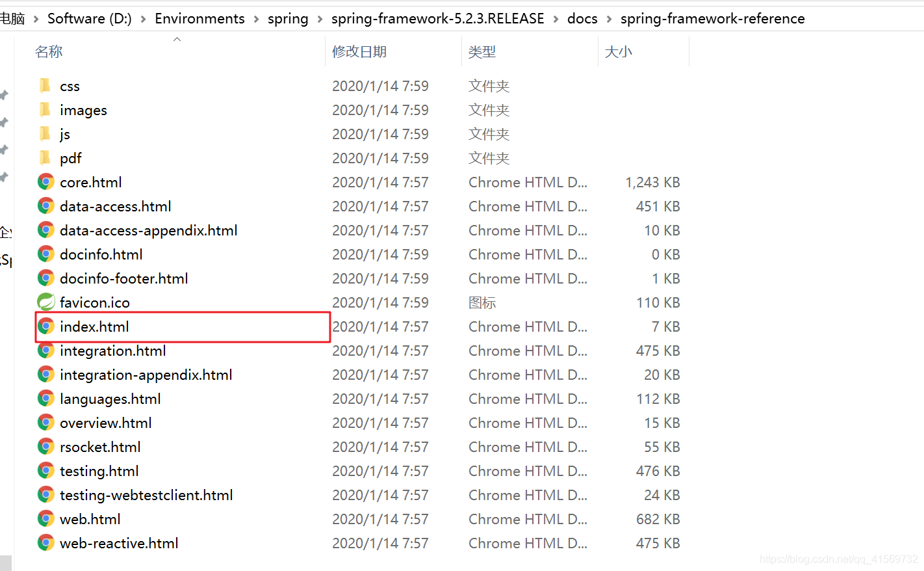
Task: Click Chrome icon of integration-appendix.html
Action: [45, 374]
